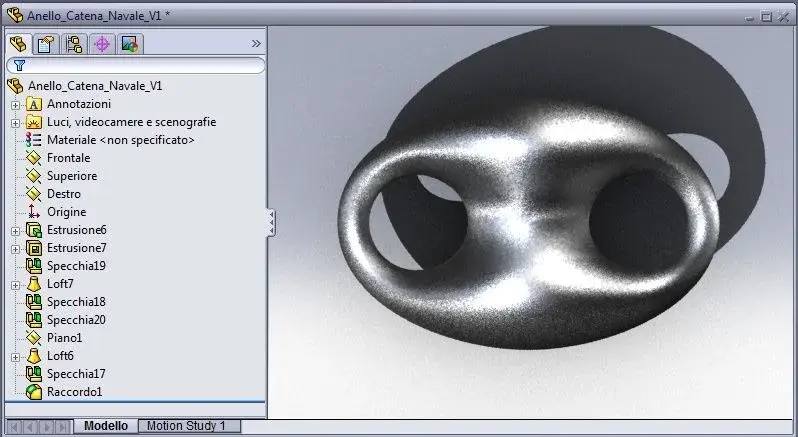Image resolution: width=798 pixels, height=437 pixels.
Task: Expand the Annotazioni folder
Action: tap(15, 105)
